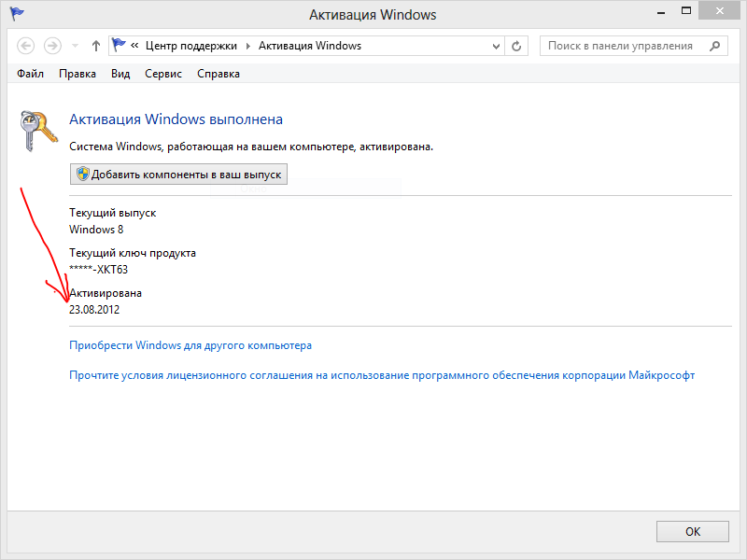Refresh the page with the refresh icon
The image size is (747, 560).
tap(516, 46)
